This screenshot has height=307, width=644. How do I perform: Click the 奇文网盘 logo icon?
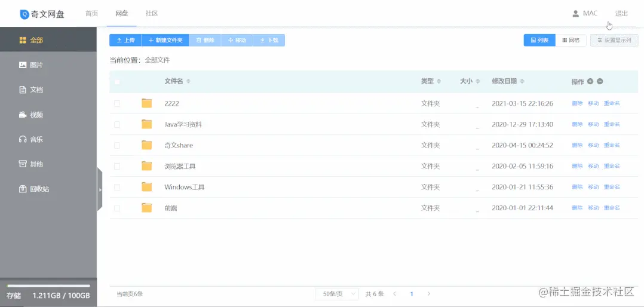[x=24, y=14]
